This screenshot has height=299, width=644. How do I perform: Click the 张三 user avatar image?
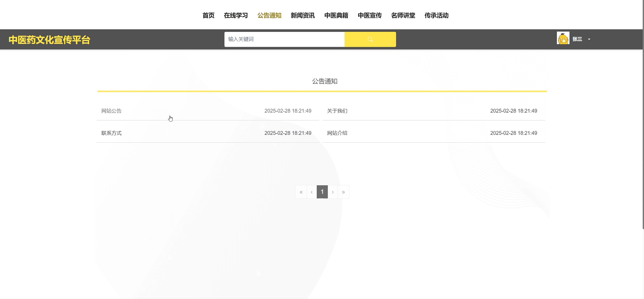pyautogui.click(x=563, y=38)
